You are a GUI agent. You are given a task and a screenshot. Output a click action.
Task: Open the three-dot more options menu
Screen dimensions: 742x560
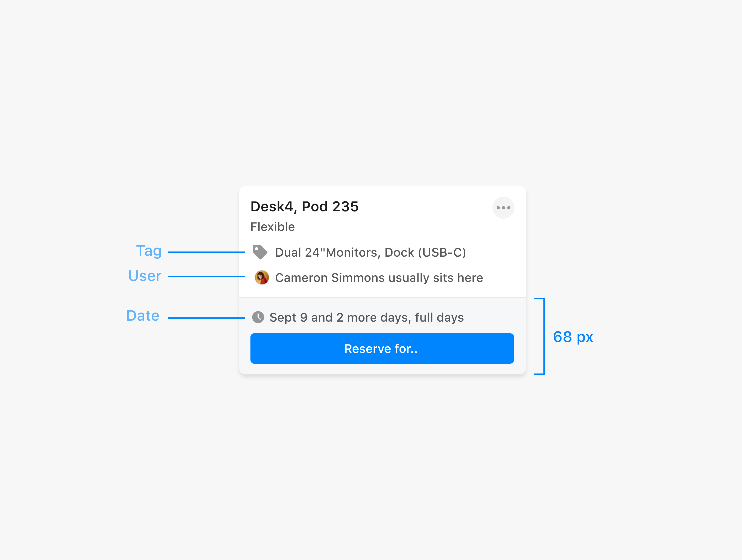503,208
